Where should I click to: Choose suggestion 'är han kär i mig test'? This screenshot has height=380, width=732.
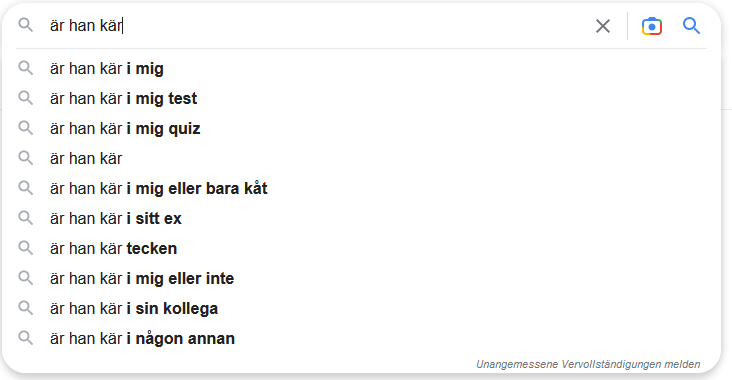pyautogui.click(x=361, y=99)
